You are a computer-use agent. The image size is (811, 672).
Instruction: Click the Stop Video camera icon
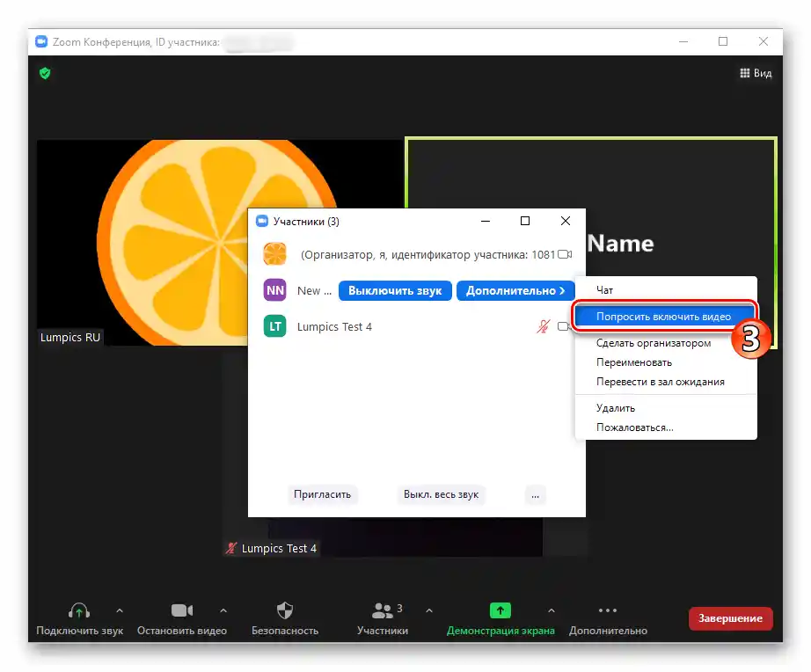click(181, 609)
